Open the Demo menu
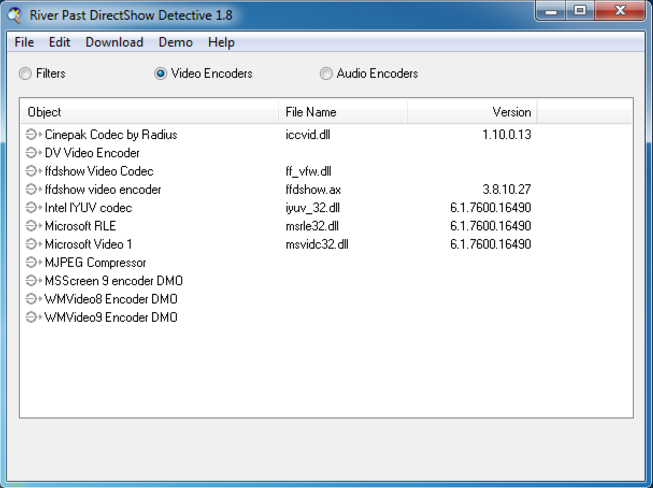This screenshot has height=488, width=653. (x=175, y=42)
